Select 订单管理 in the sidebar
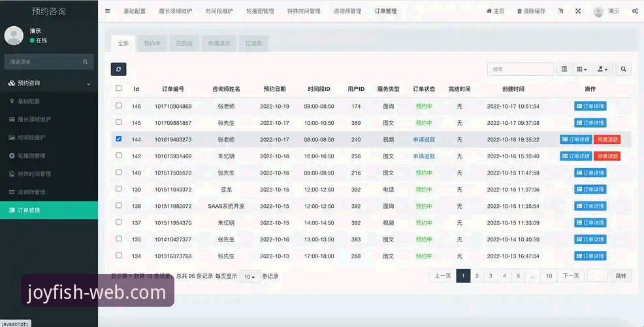The height and width of the screenshot is (327, 644). pyautogui.click(x=49, y=210)
